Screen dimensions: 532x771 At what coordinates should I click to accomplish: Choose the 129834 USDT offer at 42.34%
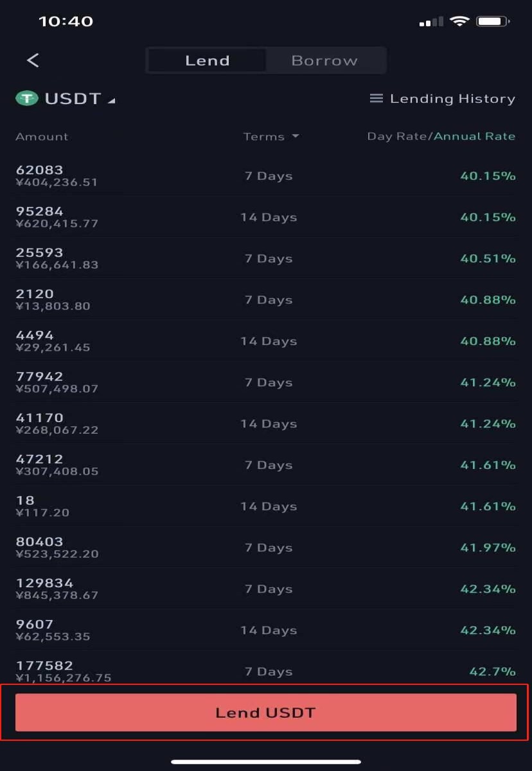click(266, 589)
